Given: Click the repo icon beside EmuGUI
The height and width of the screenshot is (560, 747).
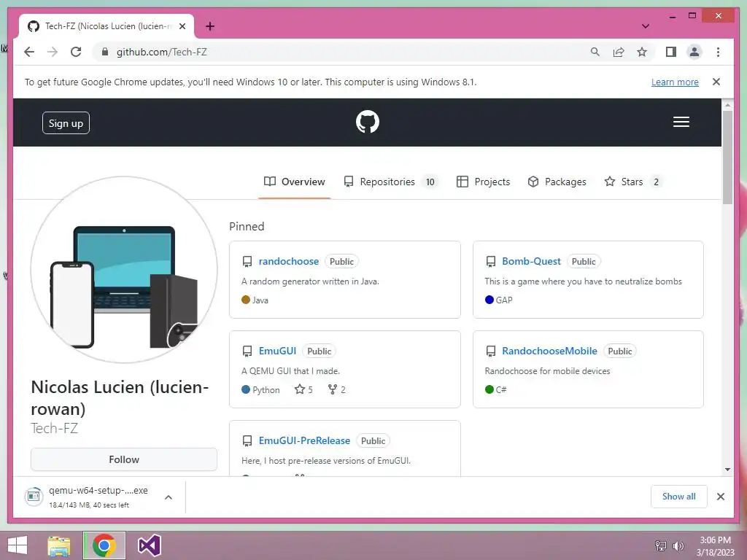Looking at the screenshot, I should (x=247, y=351).
